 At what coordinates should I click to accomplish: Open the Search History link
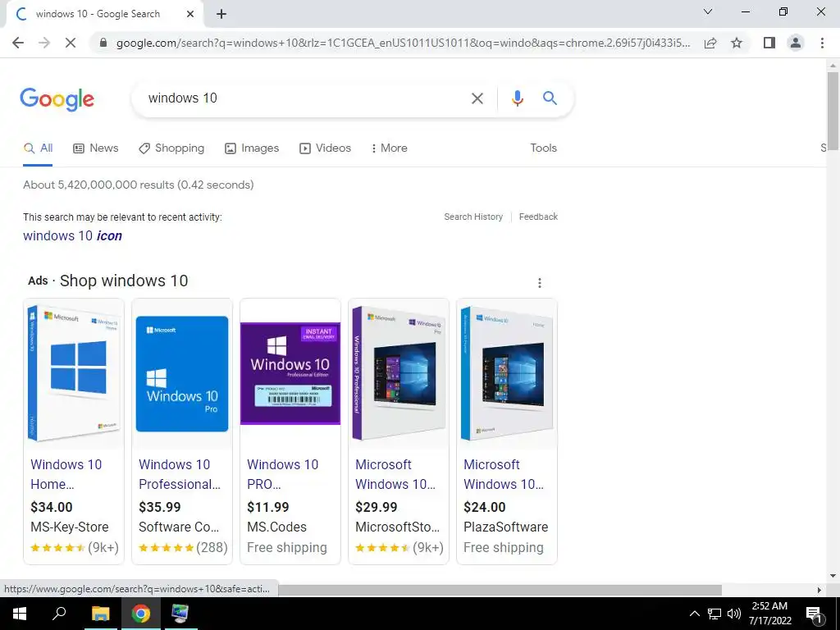(473, 217)
